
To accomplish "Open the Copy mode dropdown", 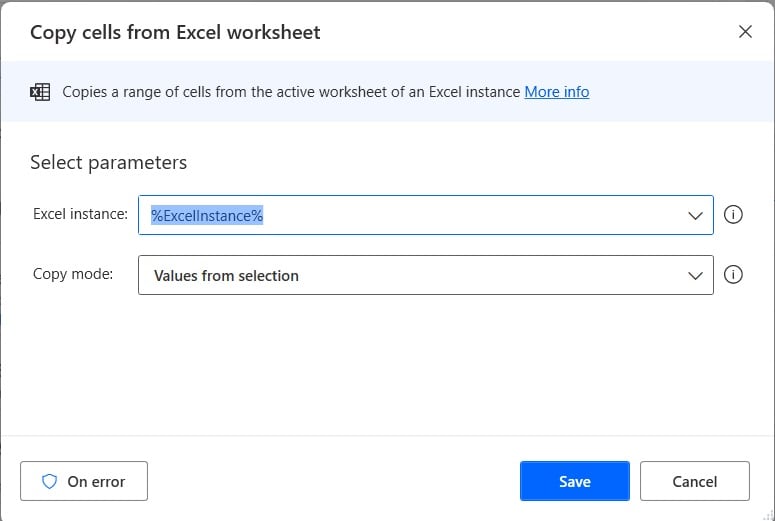I will (426, 275).
